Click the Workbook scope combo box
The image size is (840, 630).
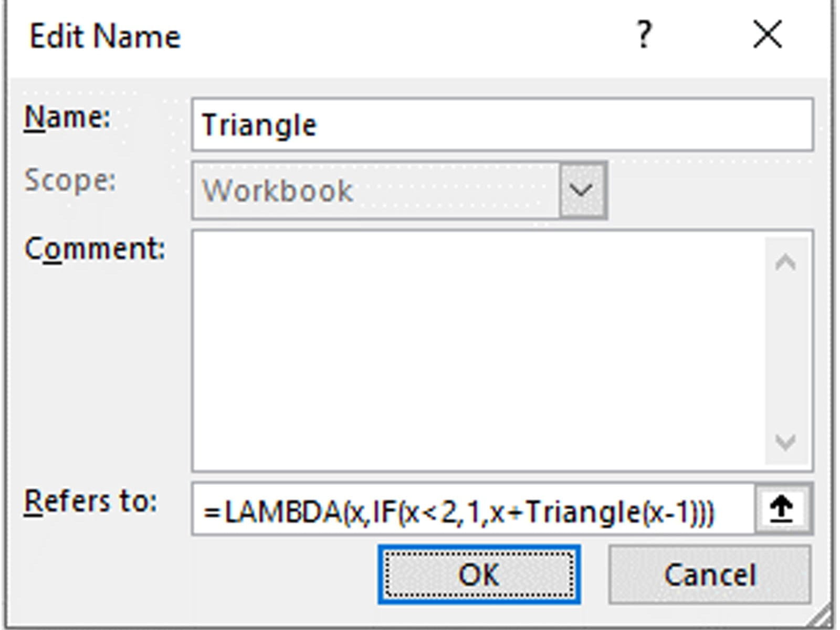coord(375,190)
